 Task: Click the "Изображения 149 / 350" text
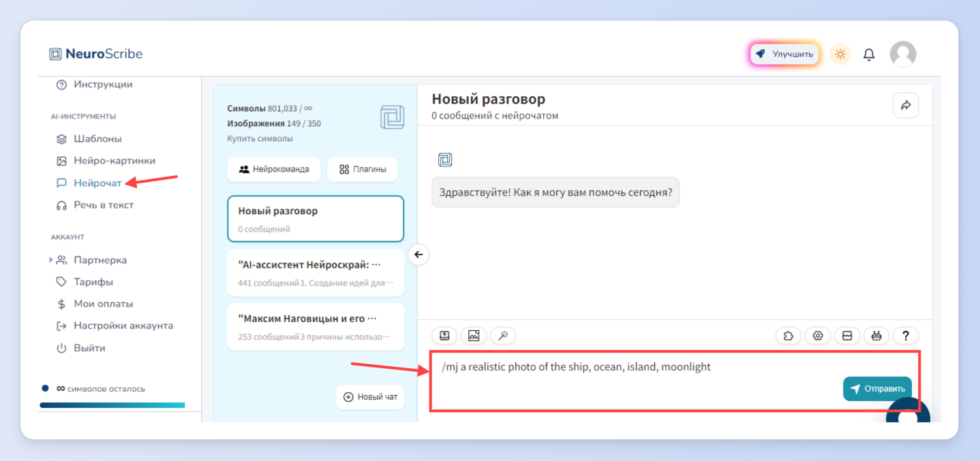(274, 123)
